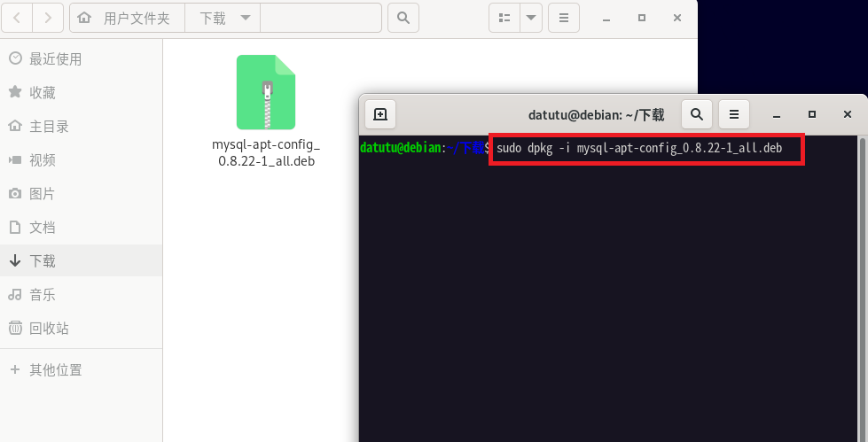Click the terminal vertical scrollbar
Viewport: 868px width, 442px height.
pos(863,288)
